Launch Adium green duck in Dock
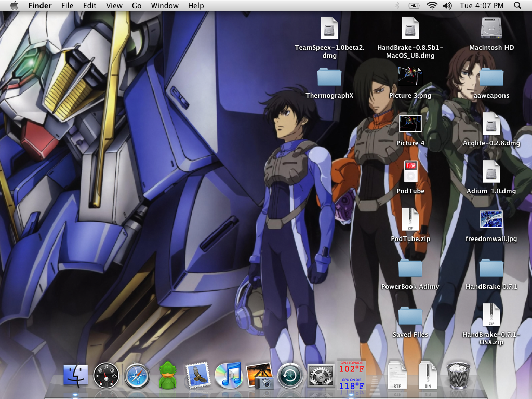Image resolution: width=532 pixels, height=399 pixels. [168, 375]
